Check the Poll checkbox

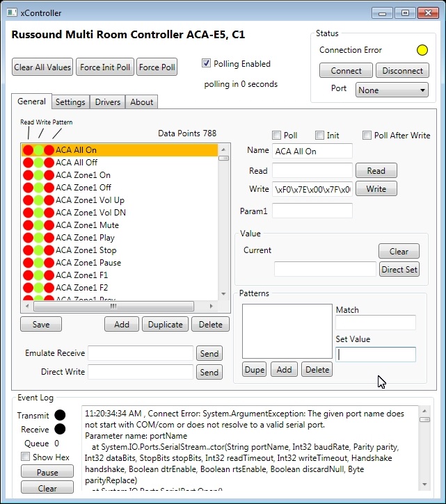point(276,135)
